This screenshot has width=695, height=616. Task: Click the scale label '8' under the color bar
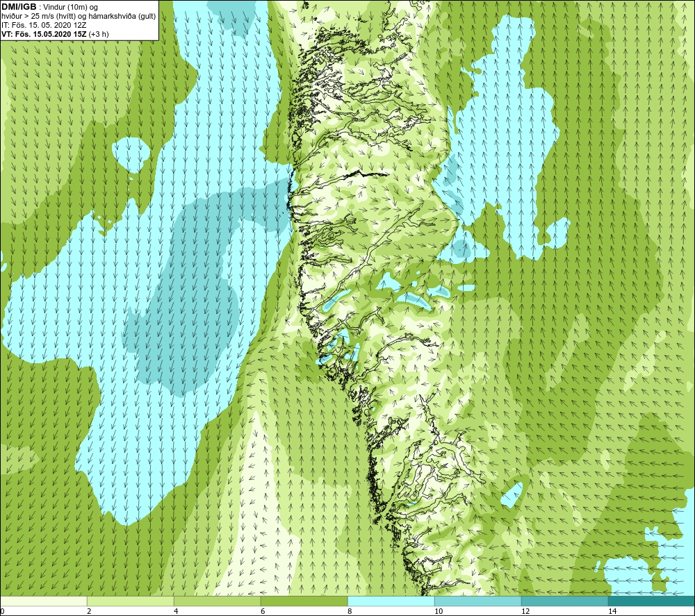(350, 611)
